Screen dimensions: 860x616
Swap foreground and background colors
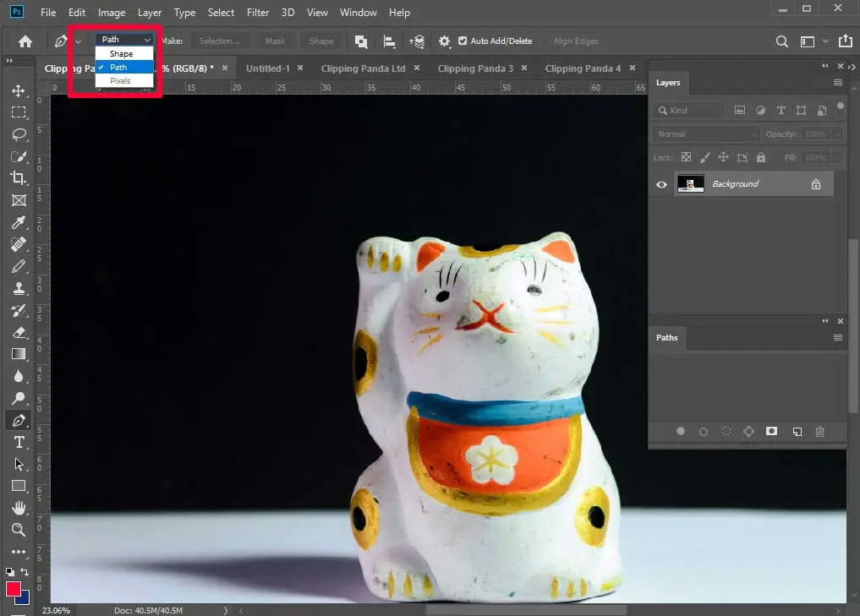25,571
